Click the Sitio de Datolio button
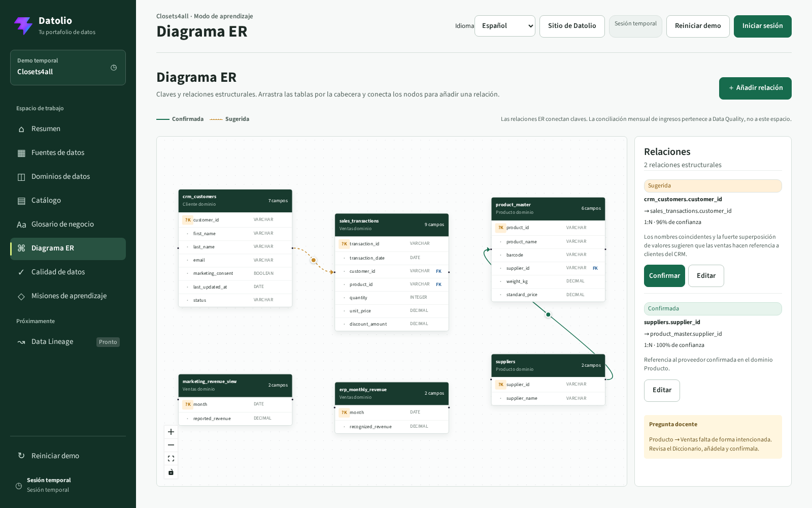 [x=572, y=26]
